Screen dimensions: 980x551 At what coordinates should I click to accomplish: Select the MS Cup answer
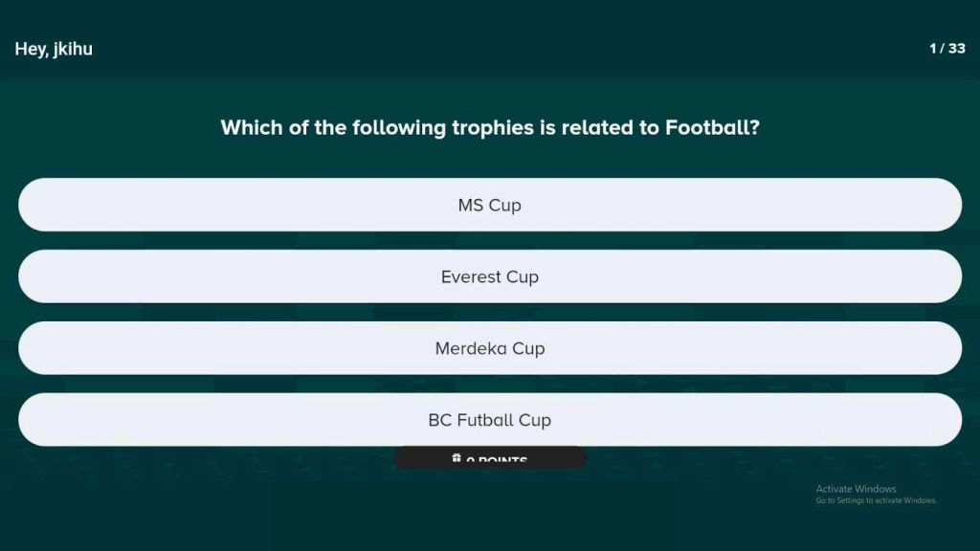[x=490, y=205]
